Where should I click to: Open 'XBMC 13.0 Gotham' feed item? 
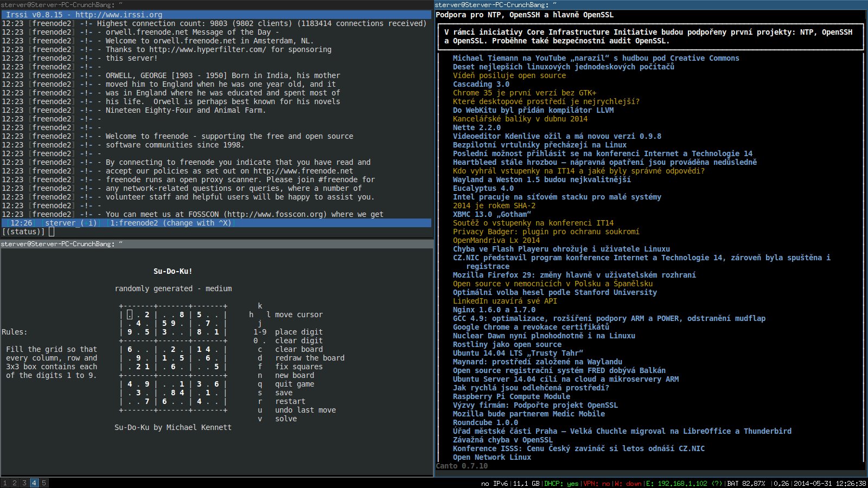coord(492,214)
